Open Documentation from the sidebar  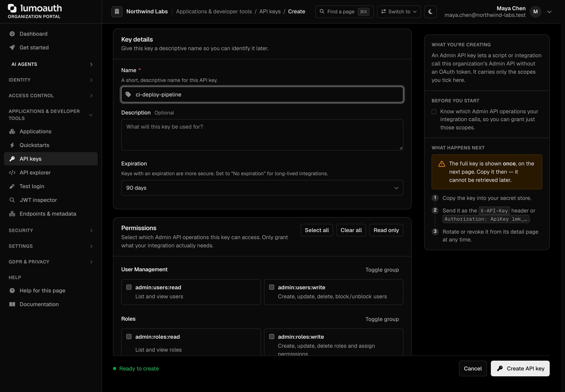tap(51, 304)
